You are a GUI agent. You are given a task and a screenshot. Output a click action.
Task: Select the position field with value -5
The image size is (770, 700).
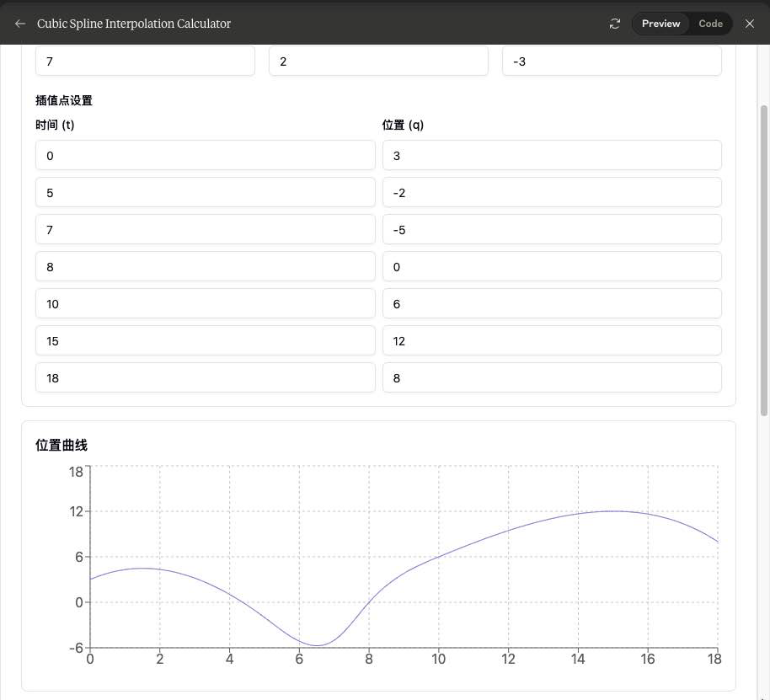pos(552,230)
